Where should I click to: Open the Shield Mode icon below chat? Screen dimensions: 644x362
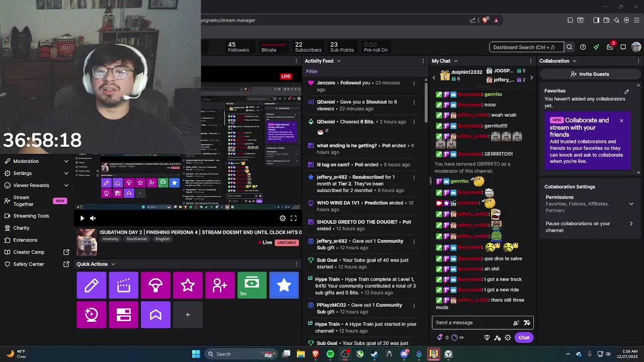pyautogui.click(x=487, y=338)
